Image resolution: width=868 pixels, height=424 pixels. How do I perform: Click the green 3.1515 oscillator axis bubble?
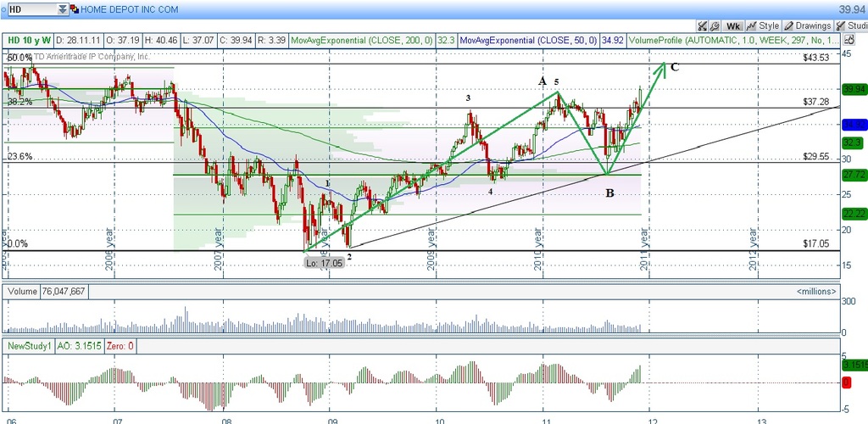click(x=854, y=365)
